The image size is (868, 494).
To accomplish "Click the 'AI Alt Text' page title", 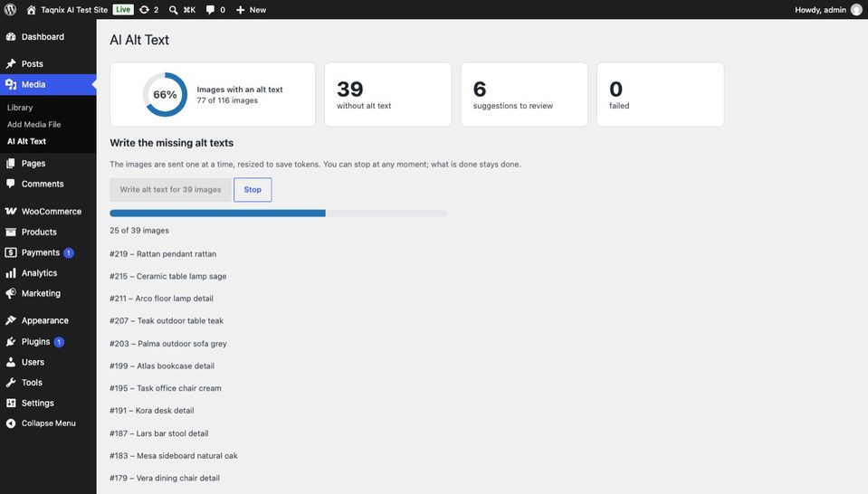I will click(139, 40).
